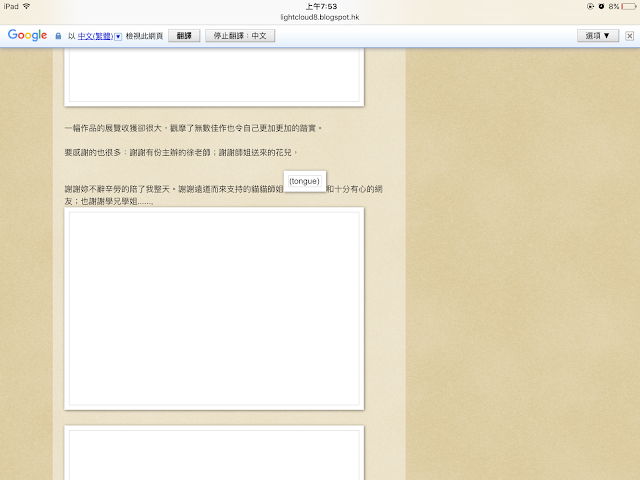The height and width of the screenshot is (480, 640).
Task: Click 停止翻譯：中文 button
Action: point(240,36)
